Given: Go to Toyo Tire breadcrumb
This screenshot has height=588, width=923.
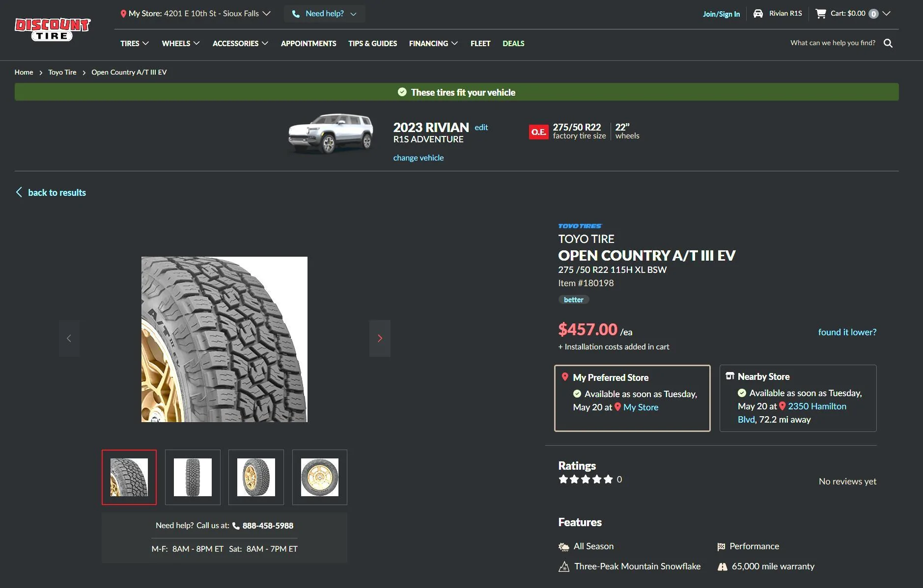Looking at the screenshot, I should coord(62,72).
